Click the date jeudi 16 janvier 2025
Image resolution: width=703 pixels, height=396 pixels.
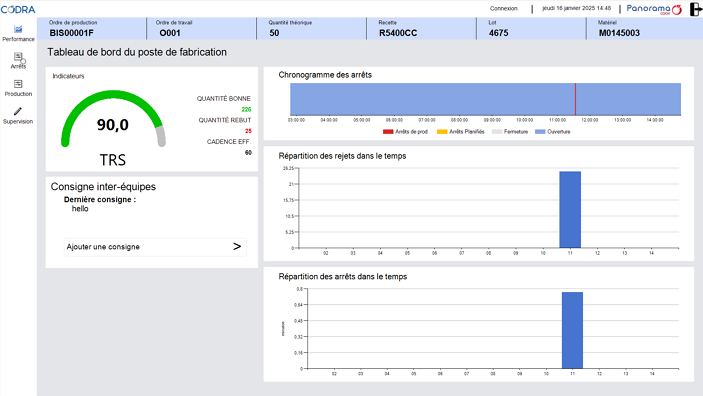[x=569, y=8]
